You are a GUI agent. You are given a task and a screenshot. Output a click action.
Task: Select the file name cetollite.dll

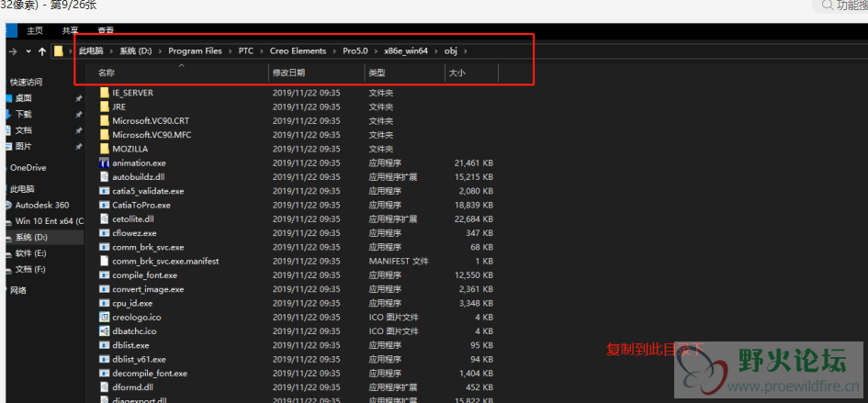coord(135,218)
